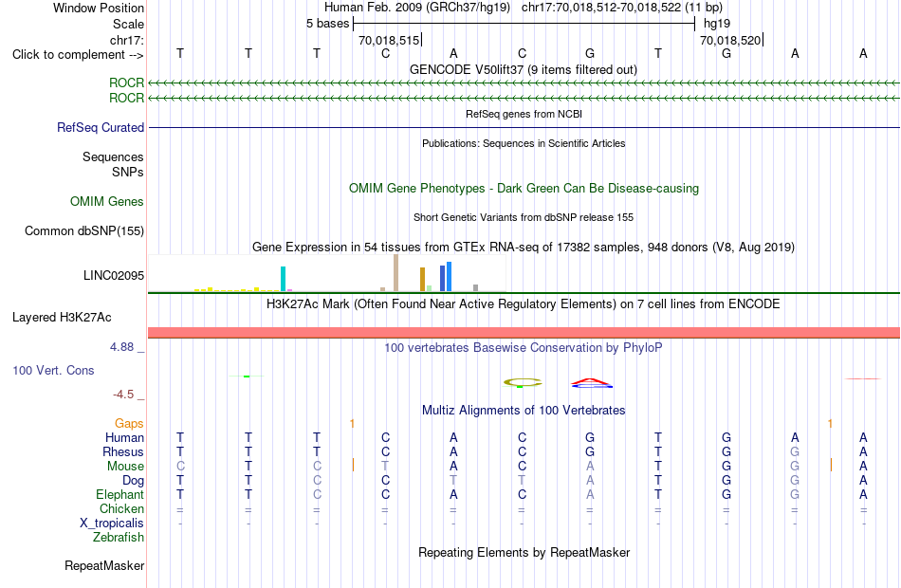Select the Chicken alignment row label

(121, 508)
